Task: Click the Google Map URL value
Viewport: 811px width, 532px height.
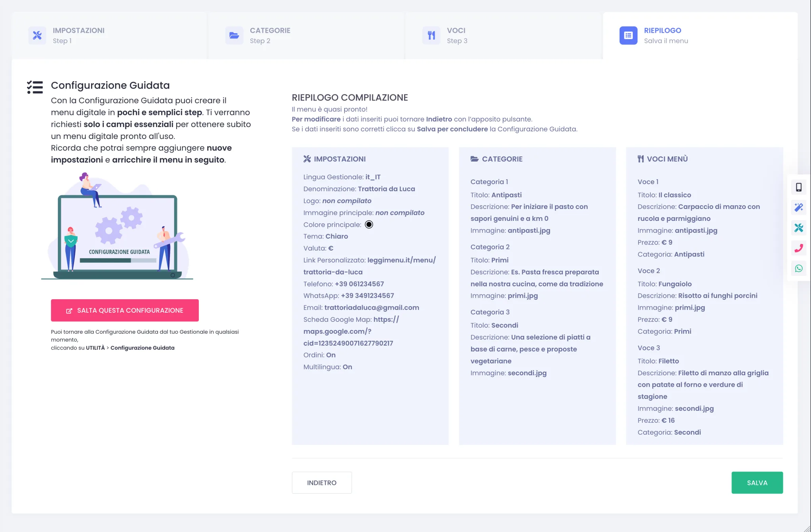Action: click(x=351, y=331)
